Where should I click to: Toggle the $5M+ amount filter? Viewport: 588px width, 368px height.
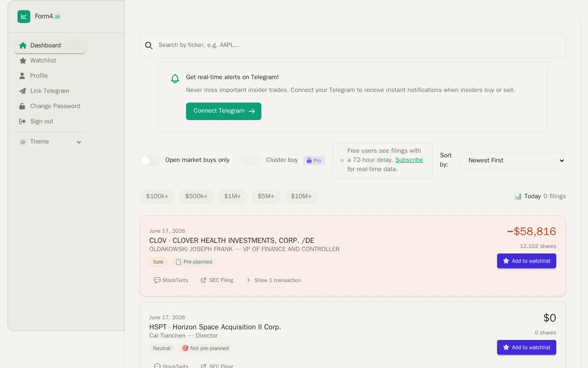266,196
